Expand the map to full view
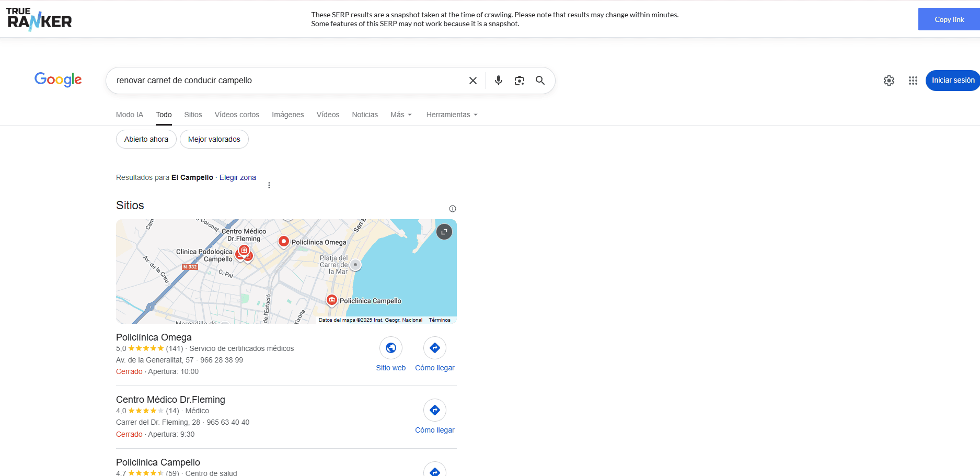Screen dimensions: 980x476 (x=444, y=231)
